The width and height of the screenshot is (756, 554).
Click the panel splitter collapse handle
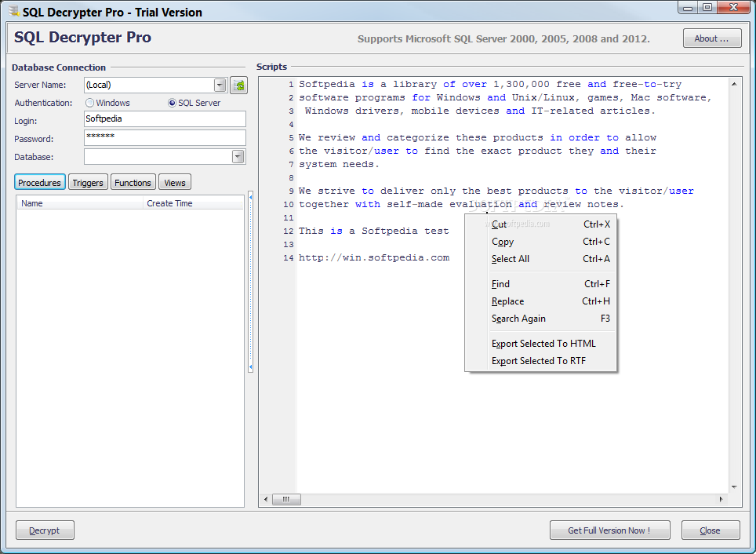point(251,282)
